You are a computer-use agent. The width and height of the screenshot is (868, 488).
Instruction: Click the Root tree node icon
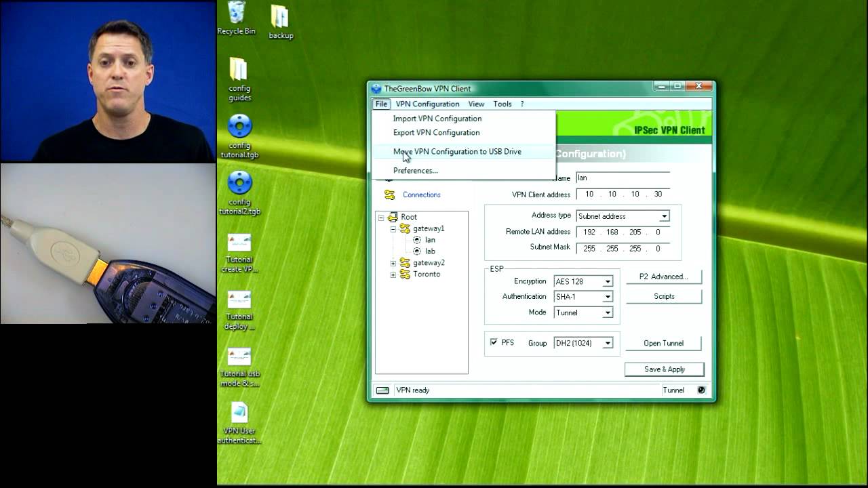[392, 217]
